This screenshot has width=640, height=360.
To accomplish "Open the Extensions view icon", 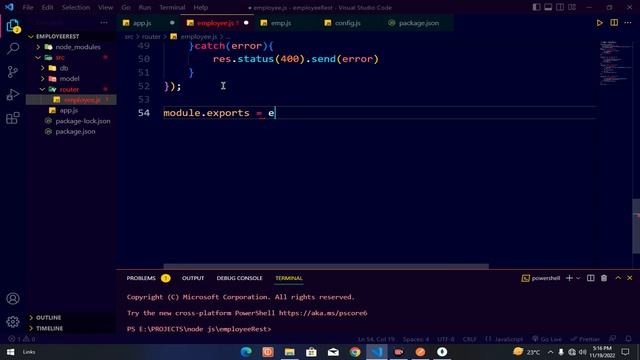I will point(13,118).
